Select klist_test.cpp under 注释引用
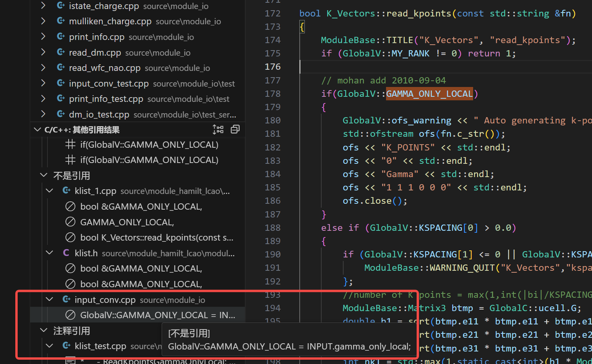This screenshot has height=364, width=592. tap(100, 346)
